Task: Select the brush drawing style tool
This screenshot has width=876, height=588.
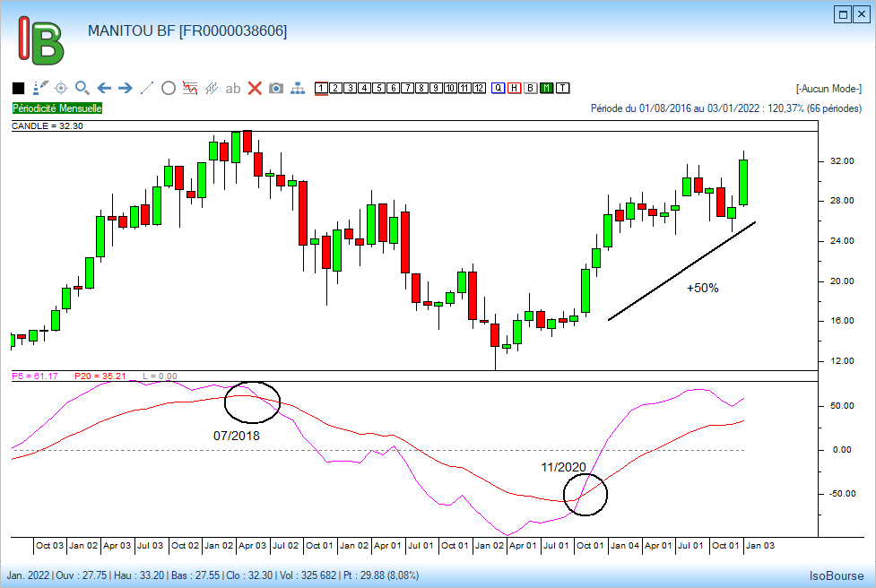Action: (40, 88)
